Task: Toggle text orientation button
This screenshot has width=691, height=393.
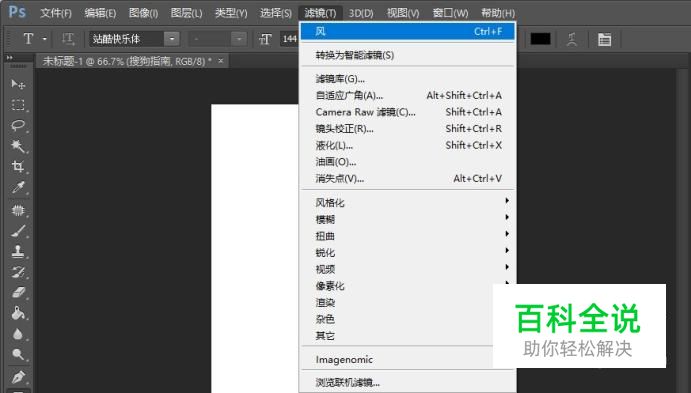Action: click(x=68, y=39)
